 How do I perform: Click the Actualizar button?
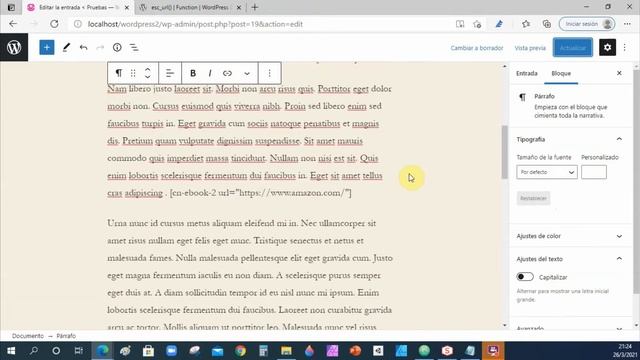click(x=573, y=48)
